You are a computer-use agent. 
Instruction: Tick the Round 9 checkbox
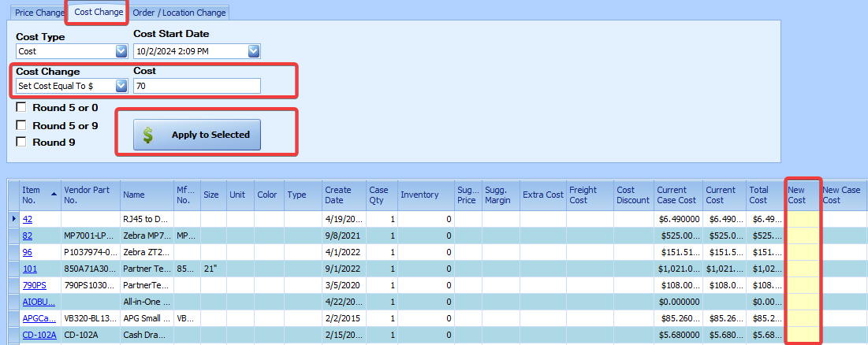pyautogui.click(x=22, y=142)
